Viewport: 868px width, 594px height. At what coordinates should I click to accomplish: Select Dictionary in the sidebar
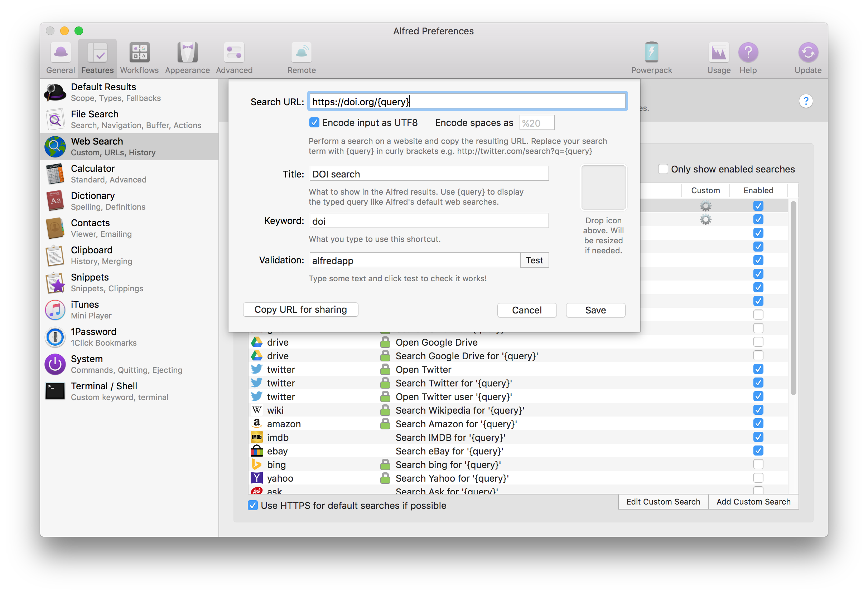click(129, 201)
